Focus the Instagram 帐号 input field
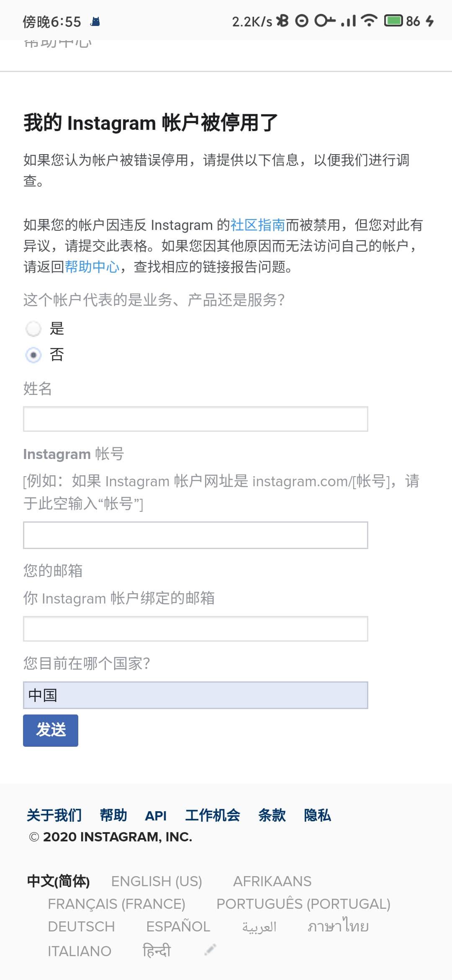Image resolution: width=452 pixels, height=980 pixels. click(195, 535)
